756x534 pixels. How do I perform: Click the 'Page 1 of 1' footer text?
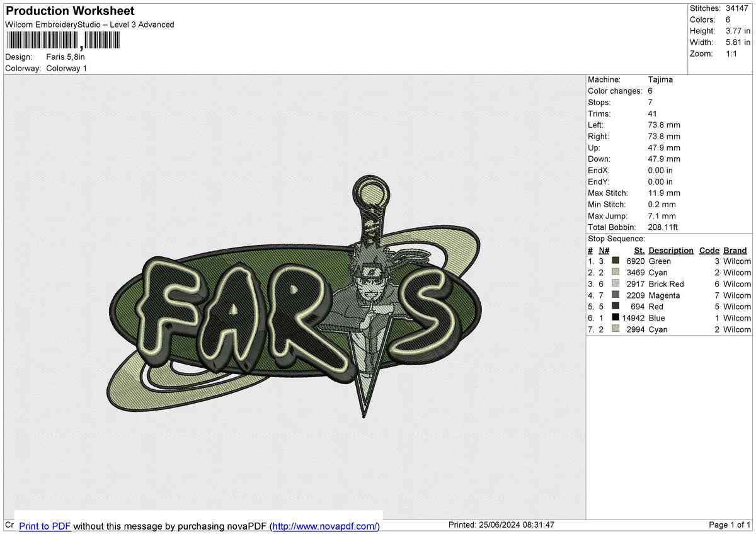[x=730, y=525]
